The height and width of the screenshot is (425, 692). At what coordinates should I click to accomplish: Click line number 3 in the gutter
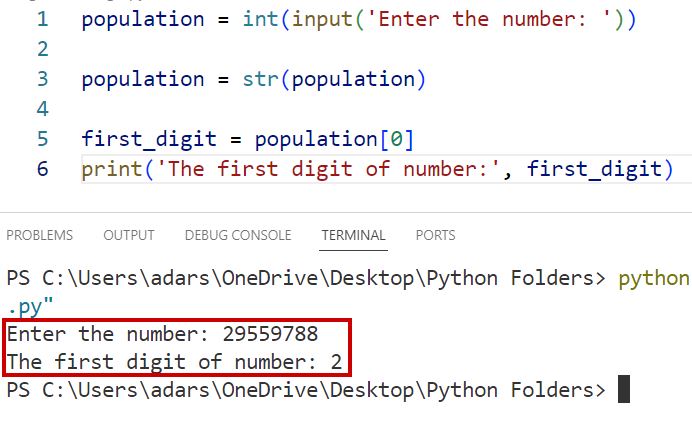pyautogui.click(x=43, y=79)
